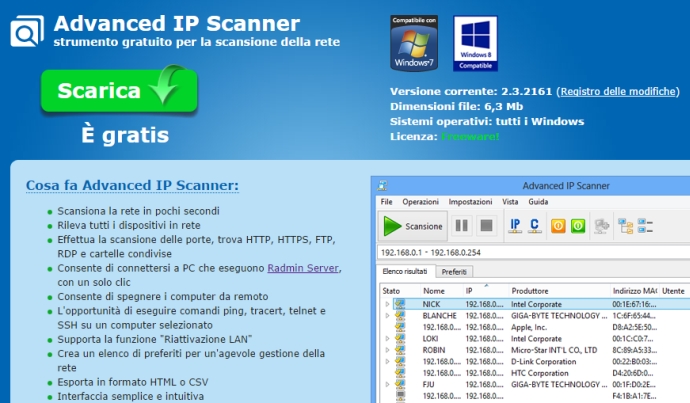
Task: Sort by the IP column header
Action: [485, 291]
